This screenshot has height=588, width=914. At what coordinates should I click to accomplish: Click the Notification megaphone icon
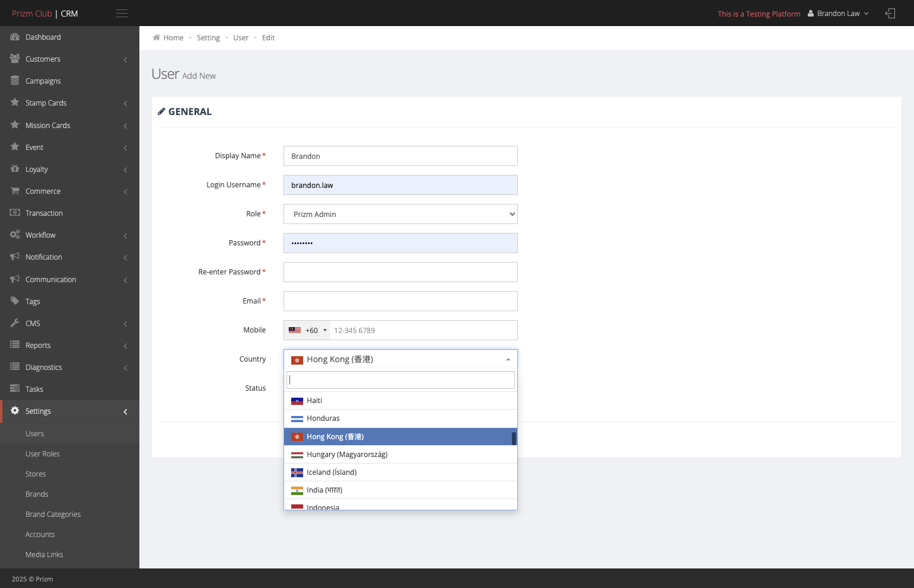coord(15,257)
